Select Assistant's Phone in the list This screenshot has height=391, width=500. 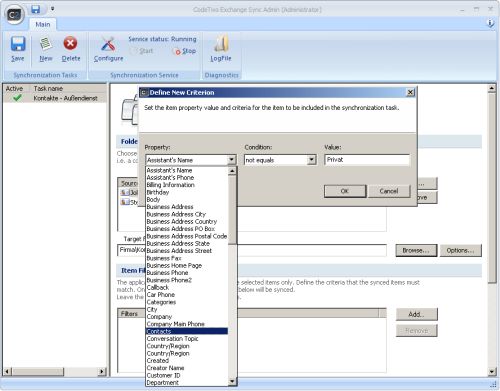[x=187, y=178]
